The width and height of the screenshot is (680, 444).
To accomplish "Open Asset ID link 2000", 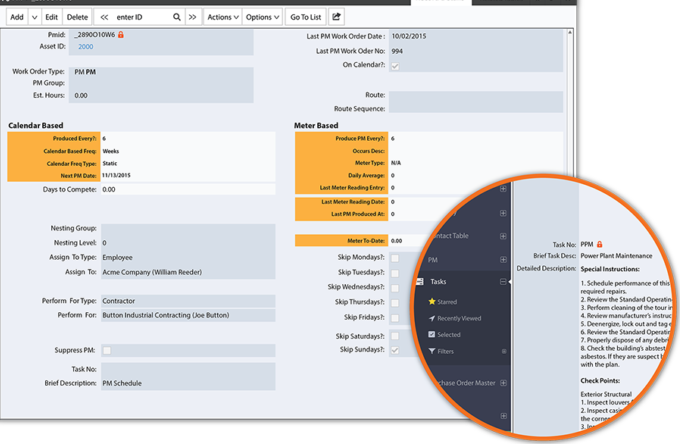I will click(85, 47).
